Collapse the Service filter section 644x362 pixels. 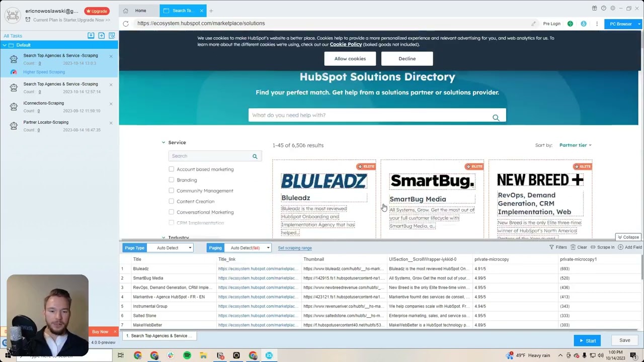(x=164, y=143)
